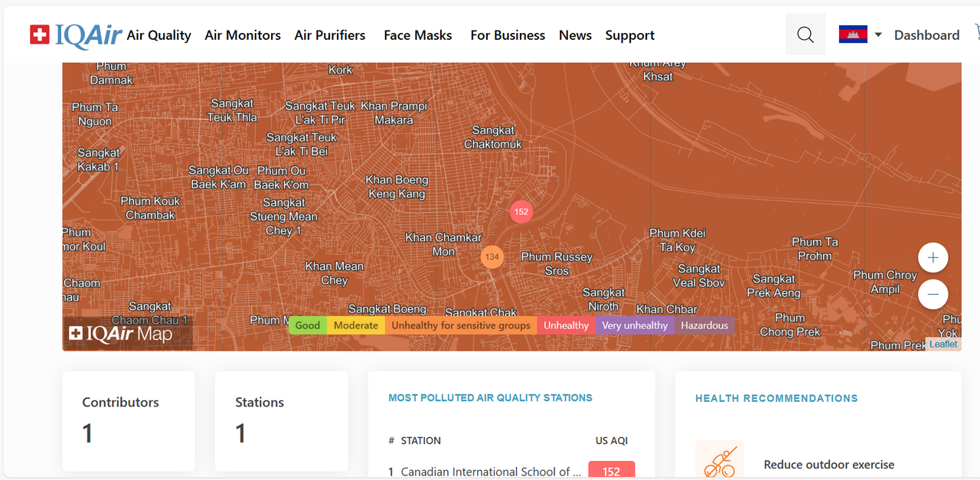
Task: Click the Moderate legend swatch
Action: [x=356, y=325]
